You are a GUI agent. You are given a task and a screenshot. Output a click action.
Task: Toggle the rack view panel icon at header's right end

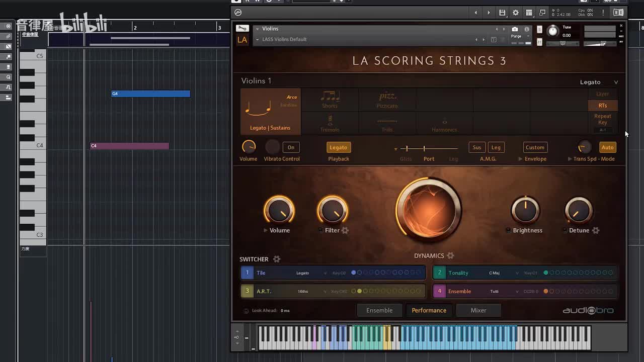618,13
